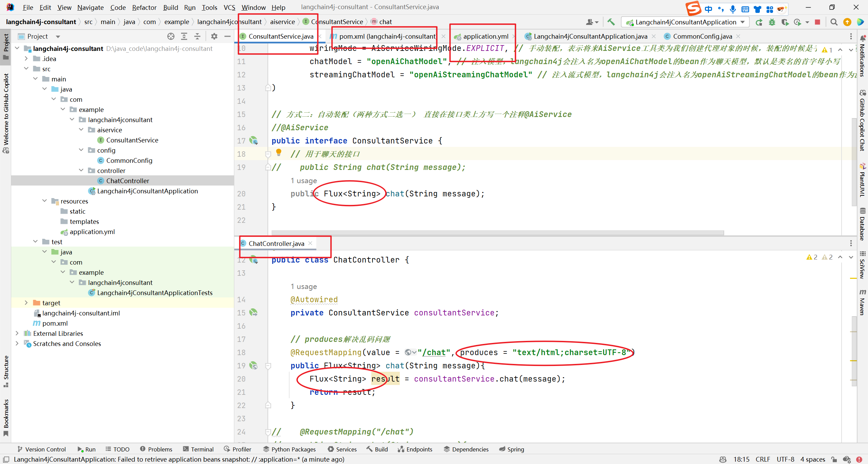Rerun the Langchain4jConsultantApplication icon
Viewport: 868px width, 464px height.
click(759, 22)
